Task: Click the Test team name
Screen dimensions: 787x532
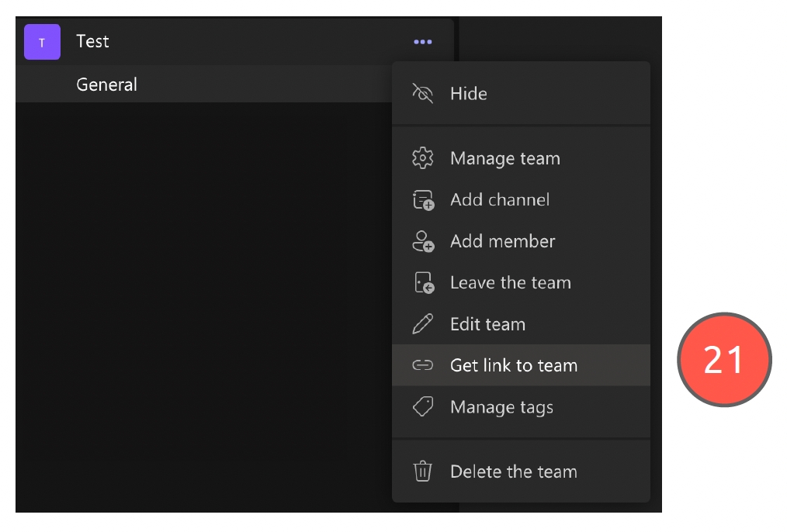Action: [93, 42]
